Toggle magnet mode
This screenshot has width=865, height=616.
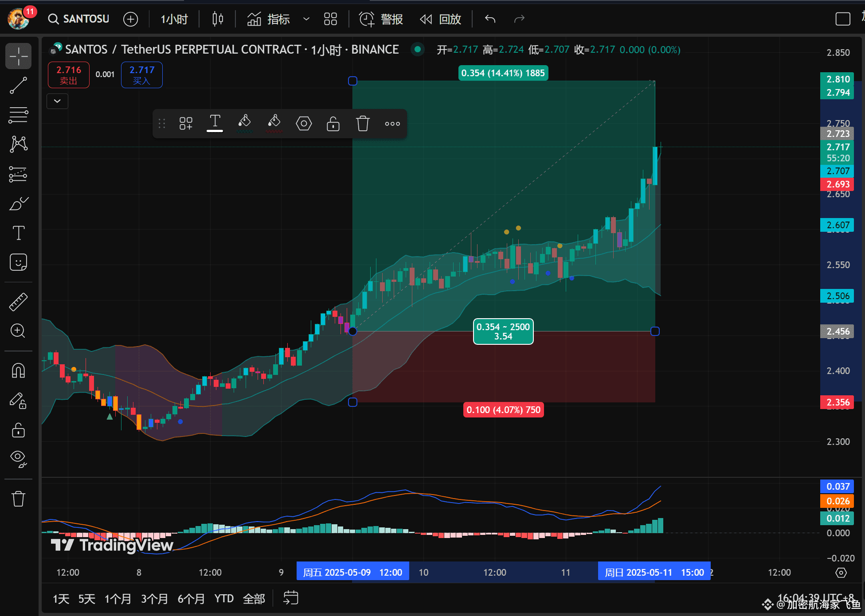tap(18, 370)
